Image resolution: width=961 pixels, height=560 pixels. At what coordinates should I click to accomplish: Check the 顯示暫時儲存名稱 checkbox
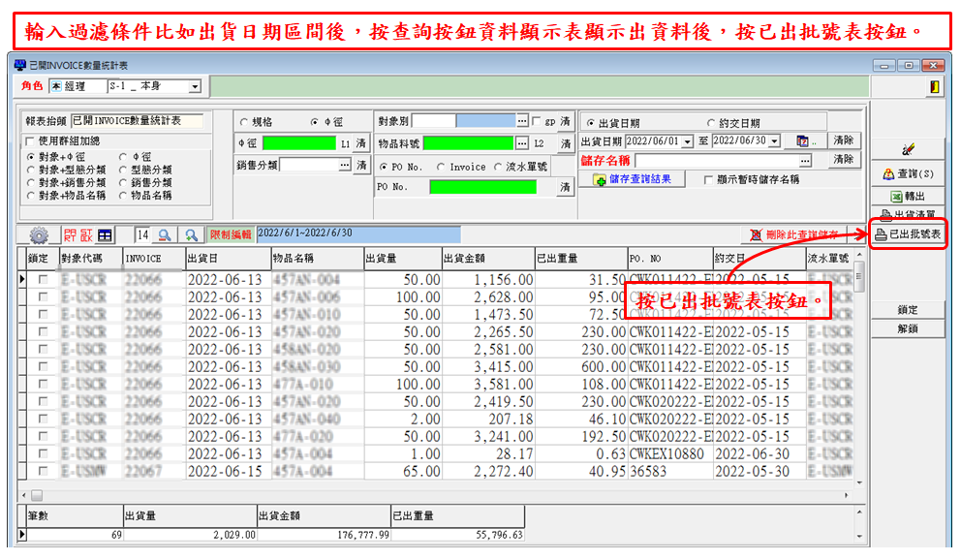(x=709, y=179)
